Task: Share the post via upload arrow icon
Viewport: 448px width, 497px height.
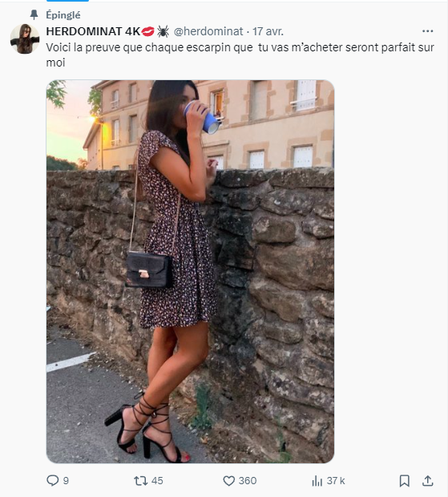Action: point(428,480)
